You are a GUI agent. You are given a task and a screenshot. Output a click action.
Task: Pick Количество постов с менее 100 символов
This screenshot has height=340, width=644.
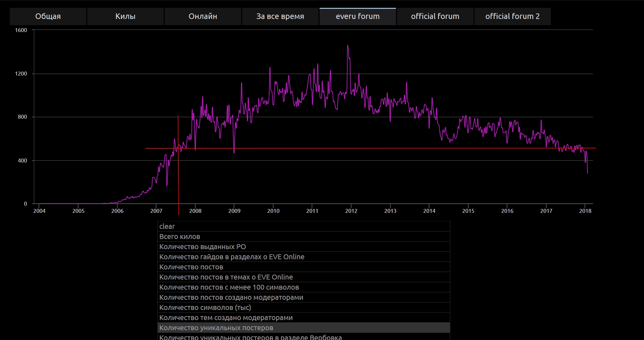click(304, 287)
